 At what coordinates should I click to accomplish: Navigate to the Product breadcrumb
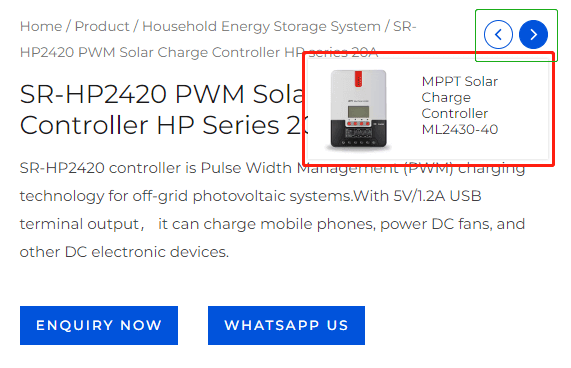click(102, 27)
